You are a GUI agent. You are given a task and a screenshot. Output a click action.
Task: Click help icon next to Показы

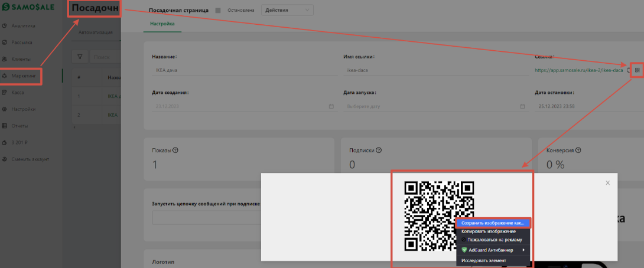(175, 150)
